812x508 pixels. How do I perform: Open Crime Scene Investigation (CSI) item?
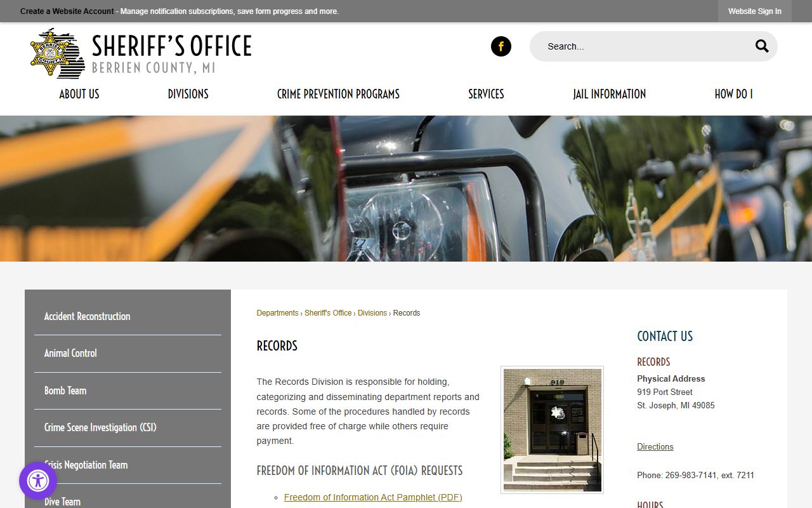(x=128, y=427)
